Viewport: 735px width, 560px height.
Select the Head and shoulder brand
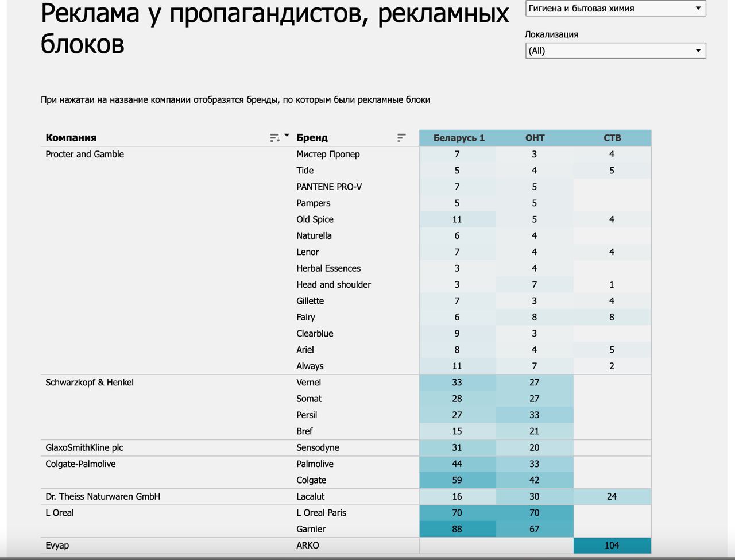coord(334,285)
